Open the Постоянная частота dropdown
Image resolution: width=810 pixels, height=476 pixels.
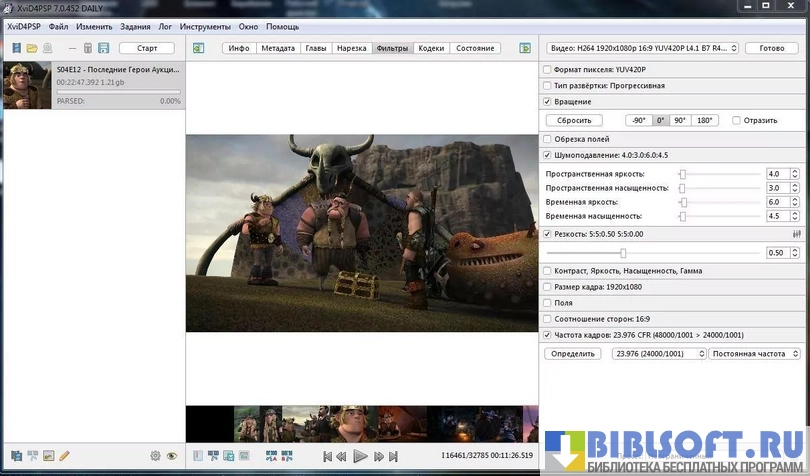pos(755,354)
